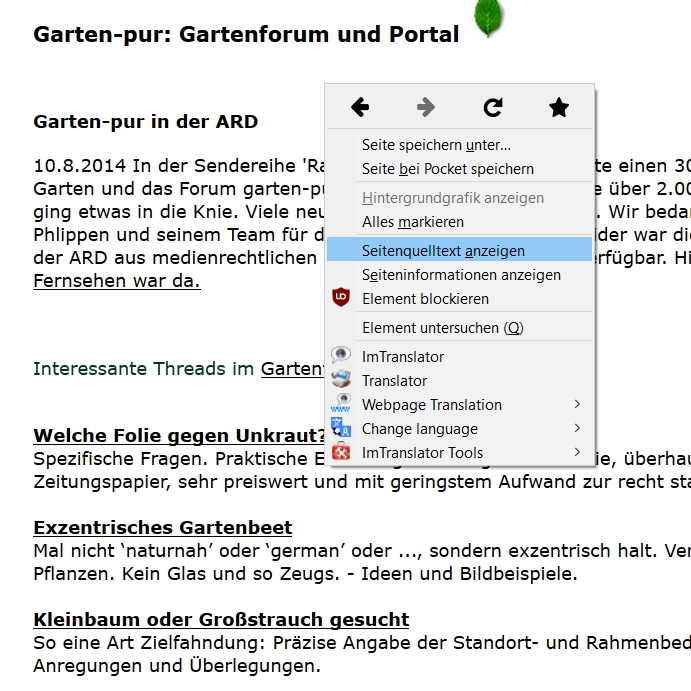Screen dimensions: 691x691
Task: Select Seitenquelltext anzeigen
Action: click(443, 250)
